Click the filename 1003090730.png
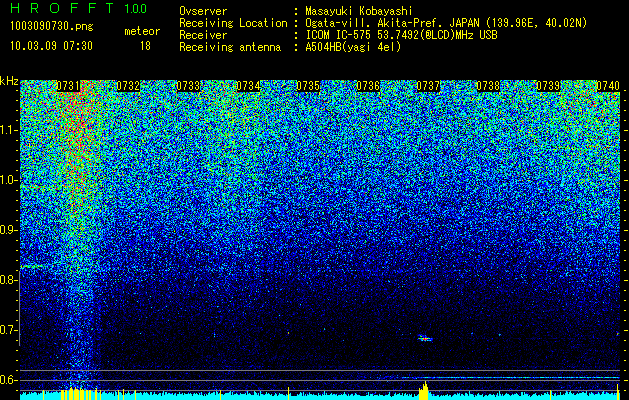This screenshot has height=400, width=629. (x=52, y=26)
